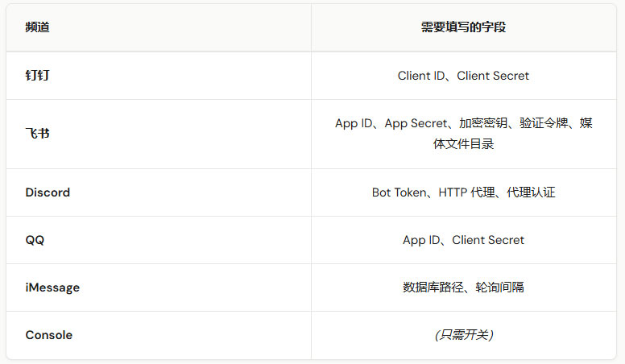Click "App ID" in the QQ row
This screenshot has height=364, width=625.
[420, 240]
